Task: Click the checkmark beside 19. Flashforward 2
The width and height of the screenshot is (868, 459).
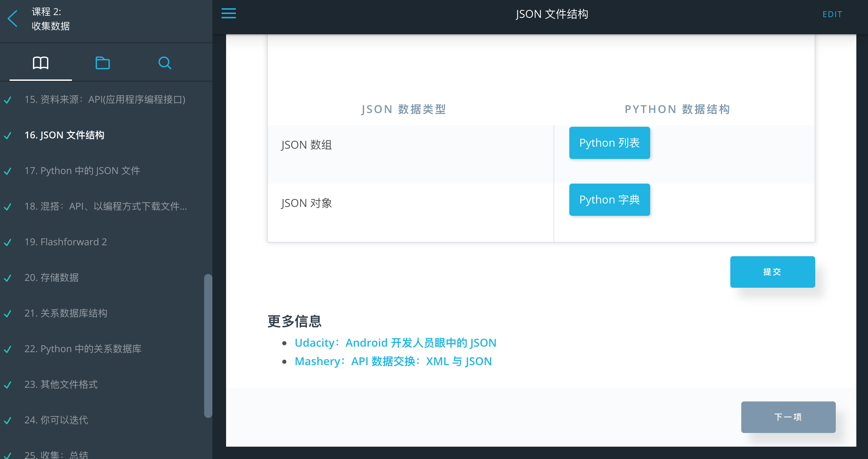Action: [8, 242]
